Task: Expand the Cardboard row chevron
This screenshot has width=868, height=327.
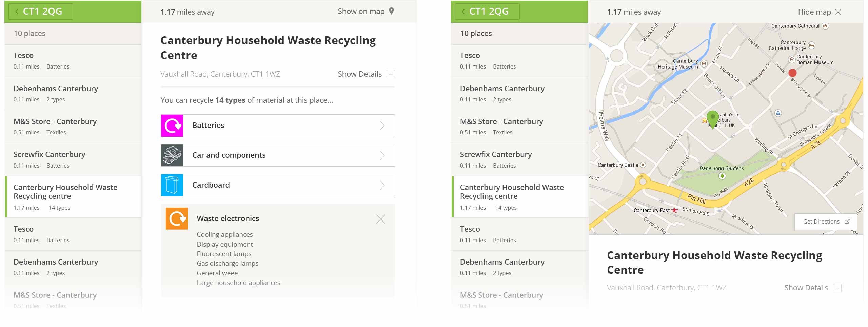Action: [x=382, y=185]
